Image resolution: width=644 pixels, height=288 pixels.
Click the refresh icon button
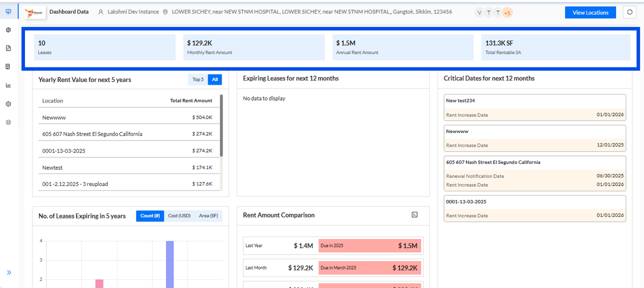tap(629, 12)
